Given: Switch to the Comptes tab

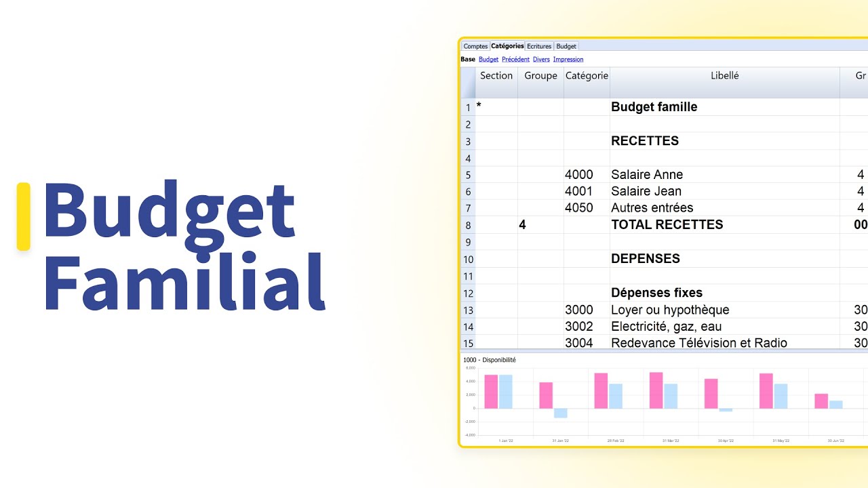Looking at the screenshot, I should (x=475, y=46).
